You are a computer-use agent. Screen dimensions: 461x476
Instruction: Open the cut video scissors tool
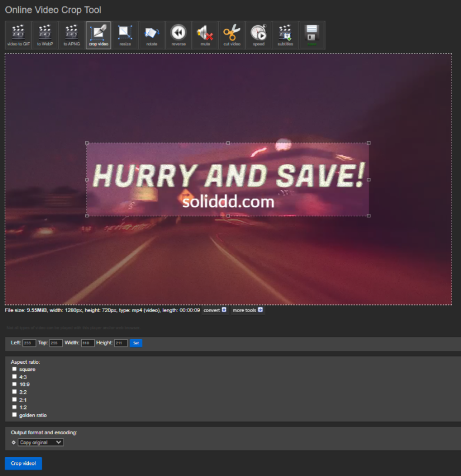click(x=232, y=35)
